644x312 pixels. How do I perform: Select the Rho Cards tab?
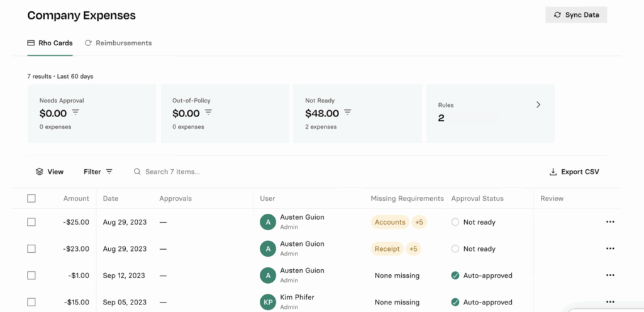point(50,43)
